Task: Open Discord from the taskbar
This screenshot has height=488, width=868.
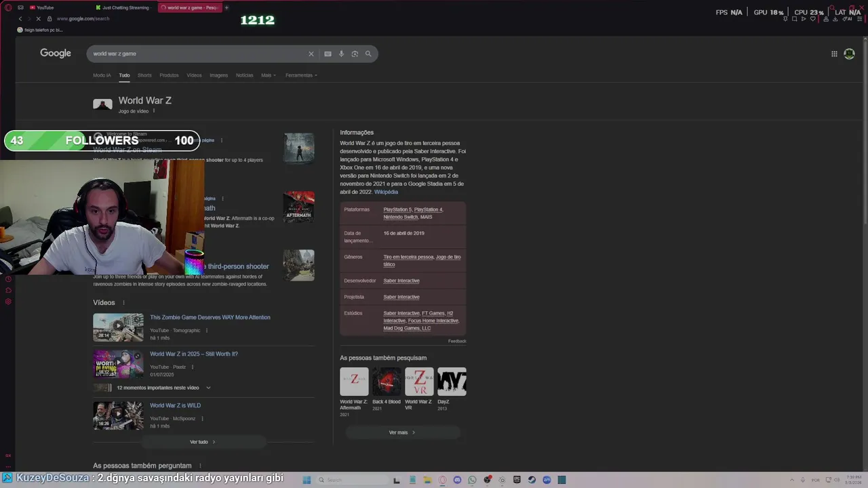Action: point(457,480)
